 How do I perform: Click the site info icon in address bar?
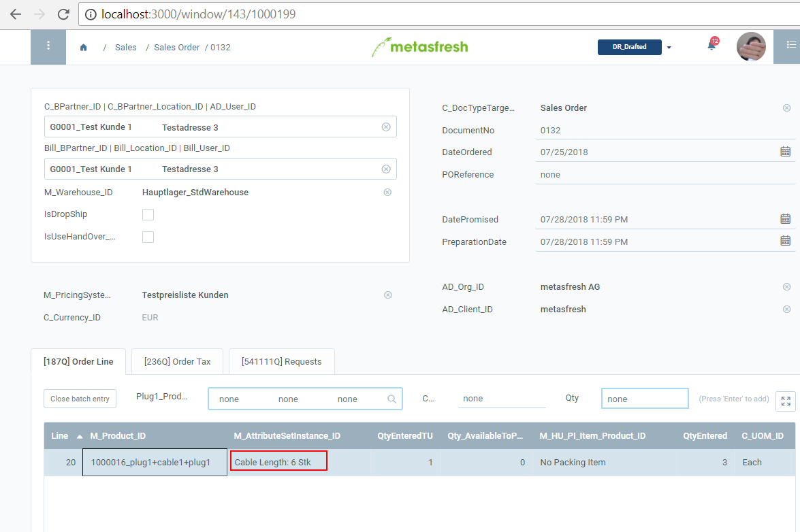point(91,14)
